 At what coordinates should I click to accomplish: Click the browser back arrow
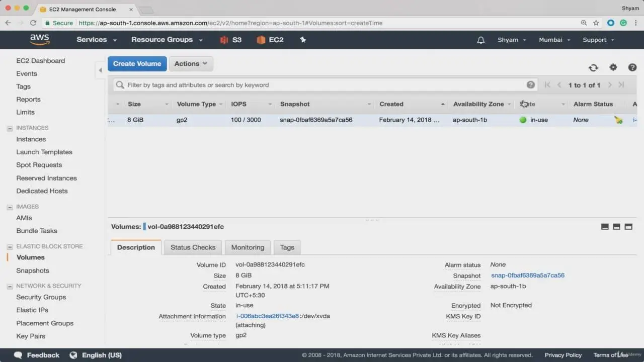click(9, 23)
